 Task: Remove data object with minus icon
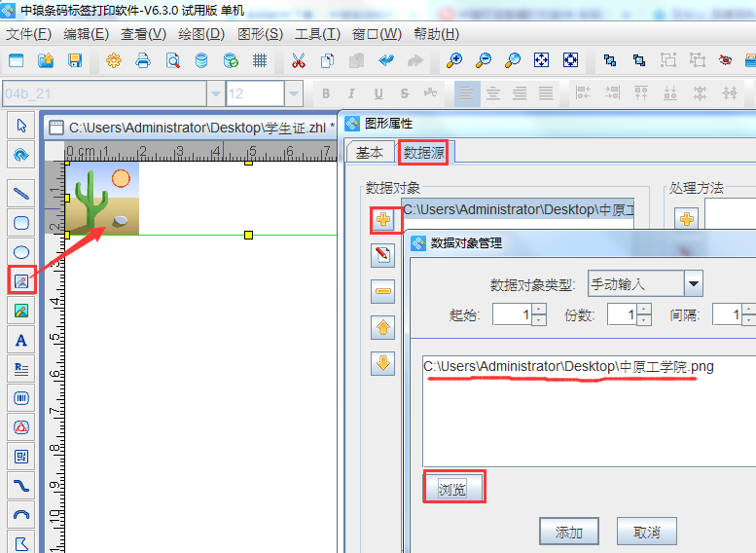click(383, 291)
